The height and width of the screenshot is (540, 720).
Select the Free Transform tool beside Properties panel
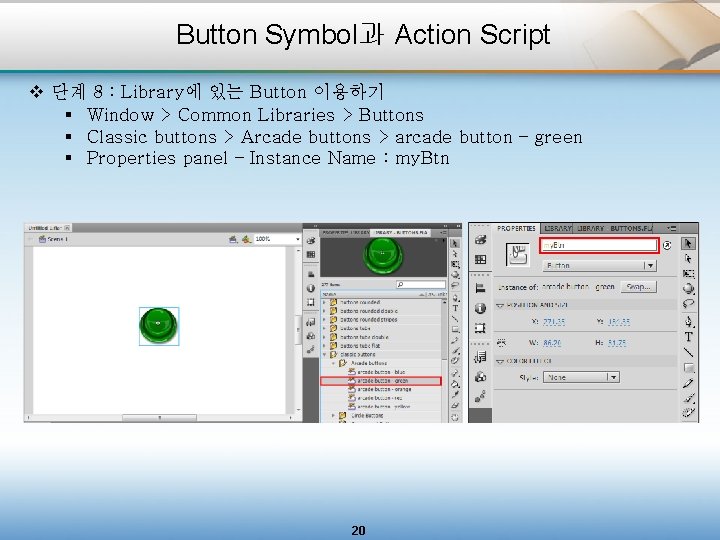tap(687, 274)
